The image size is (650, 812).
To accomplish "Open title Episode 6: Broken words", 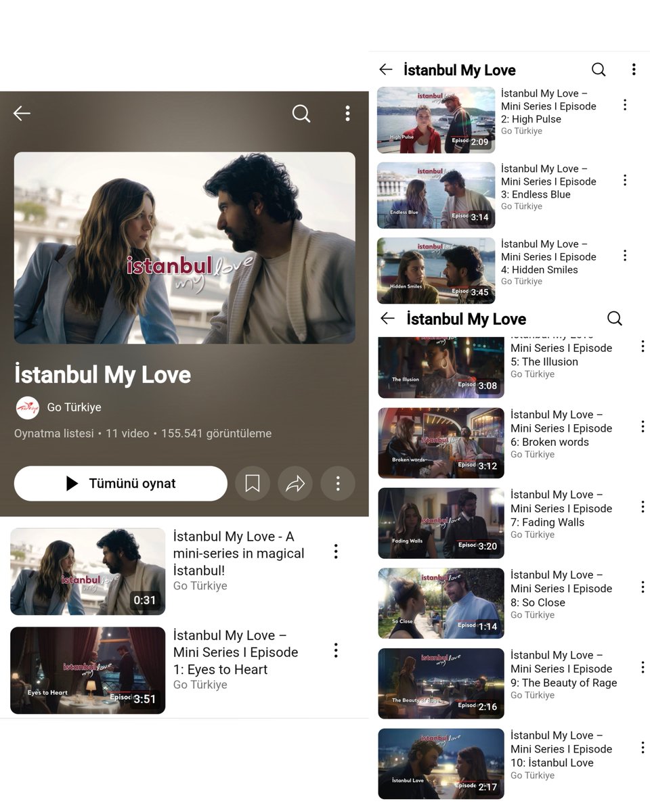I will pyautogui.click(x=561, y=428).
